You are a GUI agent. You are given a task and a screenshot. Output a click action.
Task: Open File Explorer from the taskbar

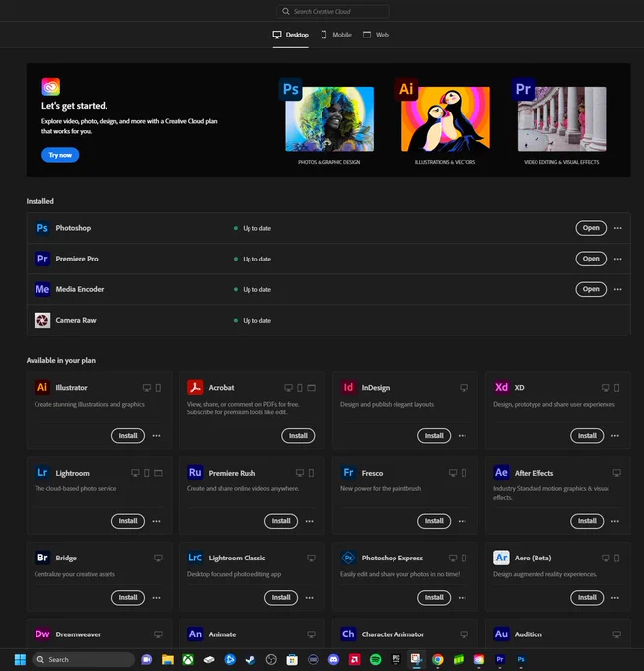click(x=168, y=659)
